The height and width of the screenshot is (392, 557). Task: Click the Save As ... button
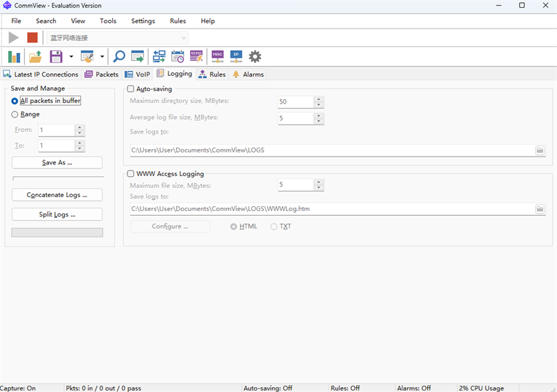click(x=57, y=163)
